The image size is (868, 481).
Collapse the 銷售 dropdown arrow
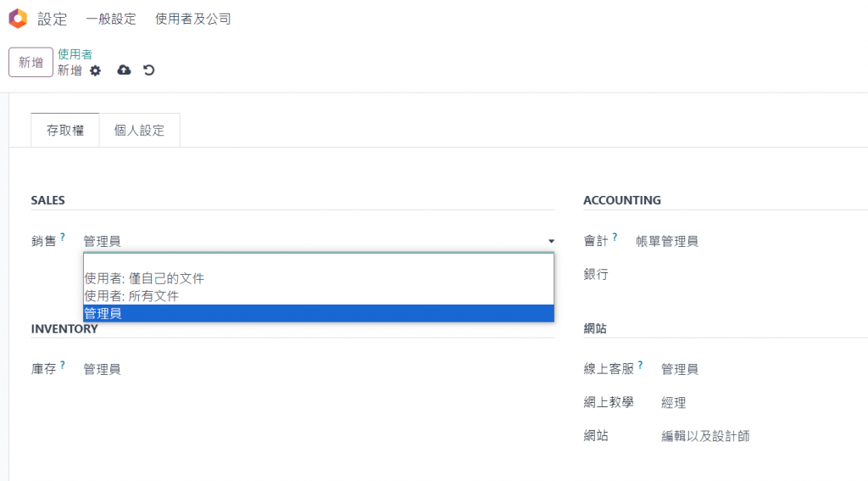point(551,242)
